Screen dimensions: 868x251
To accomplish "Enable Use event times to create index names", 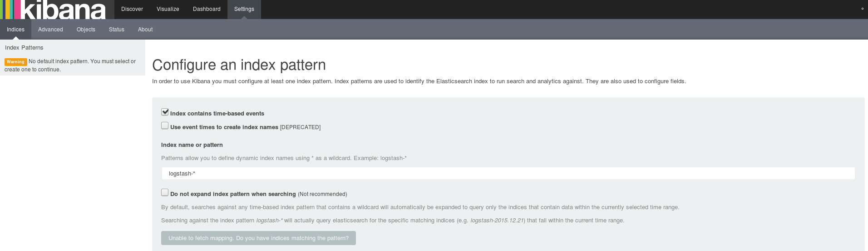I will (x=165, y=125).
